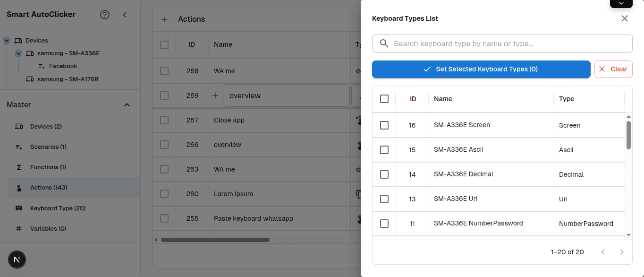
Task: Click Set Selected Keyboard Types button
Action: click(x=481, y=69)
